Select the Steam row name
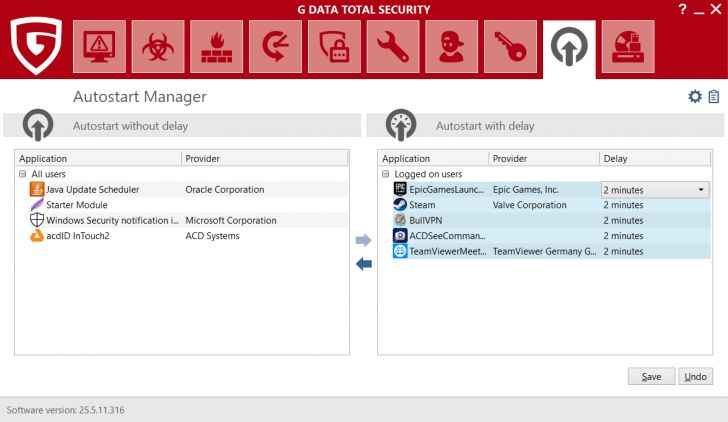 pyautogui.click(x=422, y=205)
